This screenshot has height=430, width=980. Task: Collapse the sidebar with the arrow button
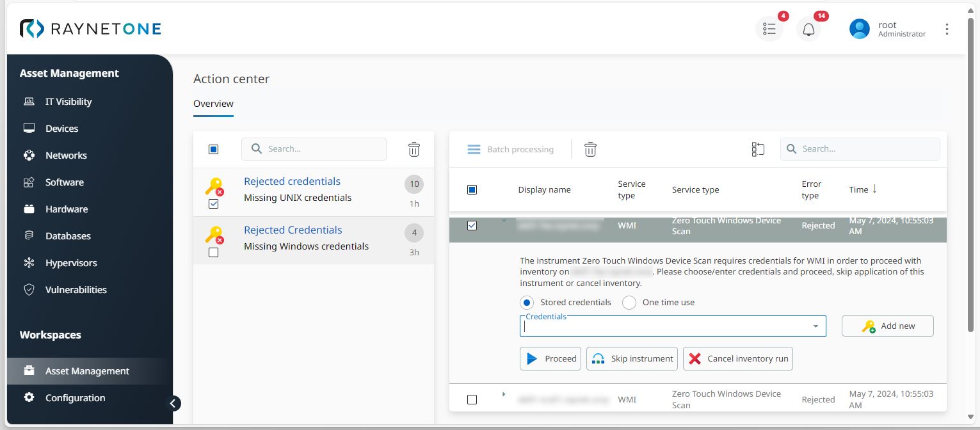(173, 403)
